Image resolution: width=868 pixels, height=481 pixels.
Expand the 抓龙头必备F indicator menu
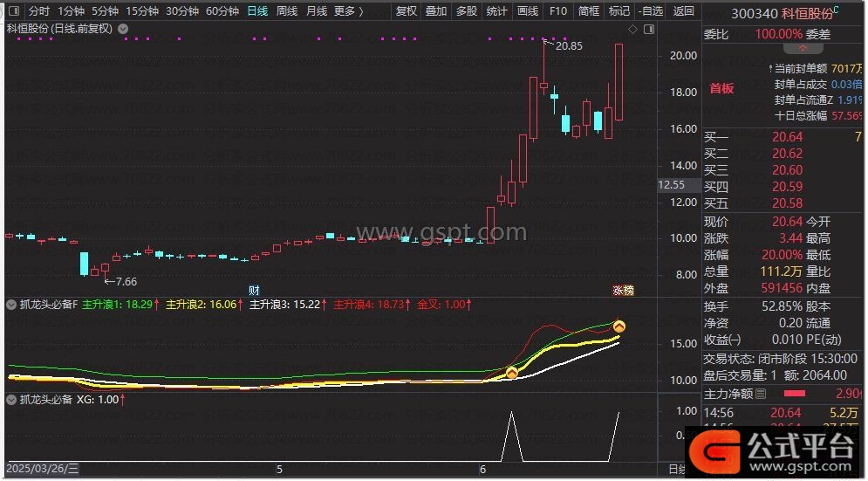tap(11, 305)
